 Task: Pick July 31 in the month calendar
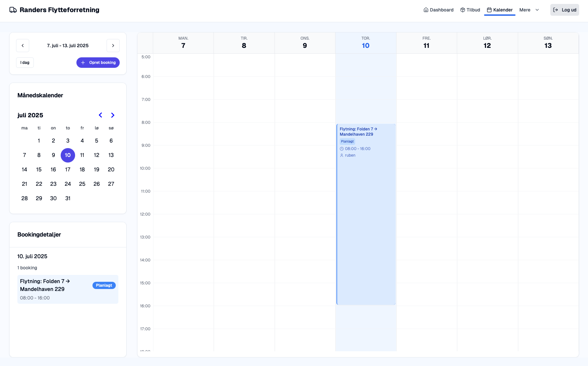tap(68, 198)
